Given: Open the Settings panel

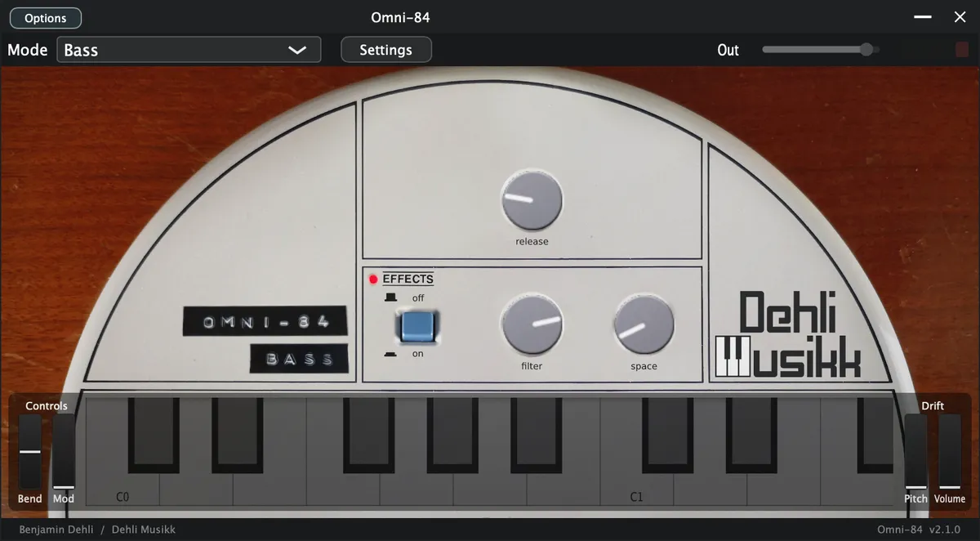Looking at the screenshot, I should (x=385, y=50).
